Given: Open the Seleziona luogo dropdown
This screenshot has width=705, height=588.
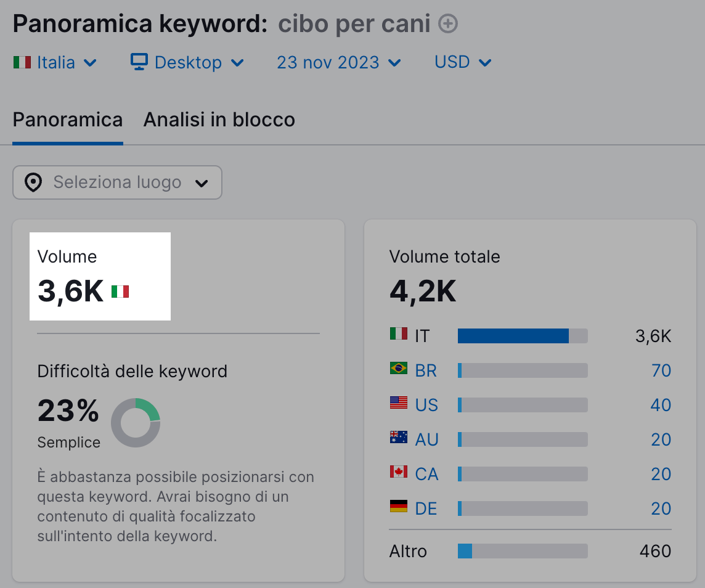Looking at the screenshot, I should click(117, 182).
